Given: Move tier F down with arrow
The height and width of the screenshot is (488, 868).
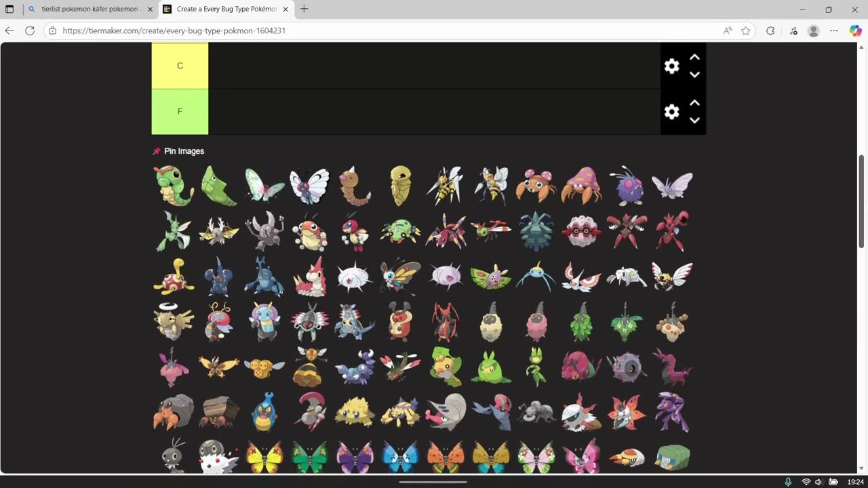Looking at the screenshot, I should click(694, 120).
